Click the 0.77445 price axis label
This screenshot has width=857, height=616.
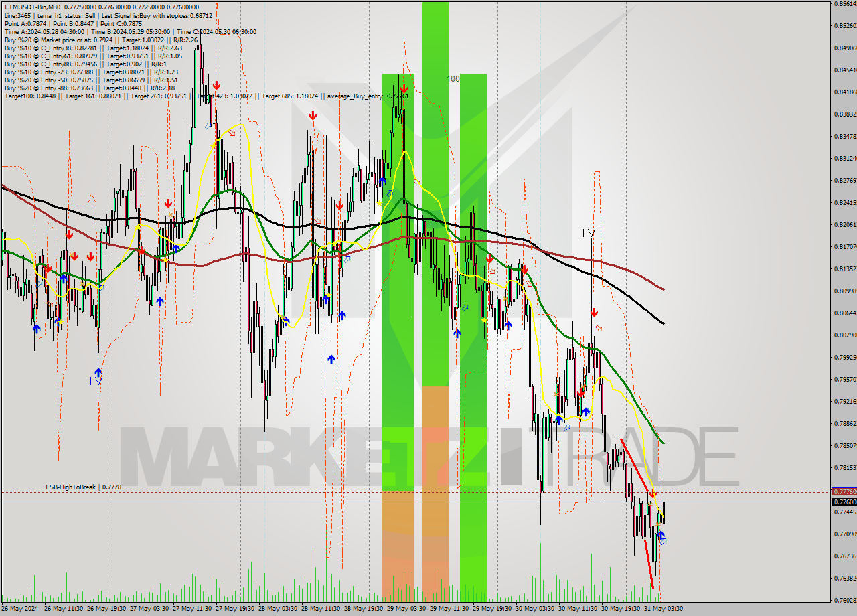pyautogui.click(x=845, y=512)
